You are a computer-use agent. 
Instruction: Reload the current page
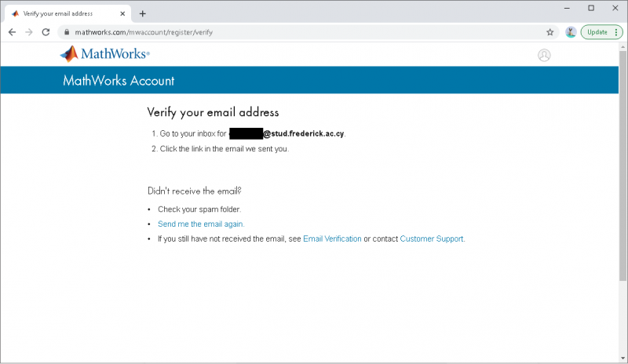coord(46,32)
